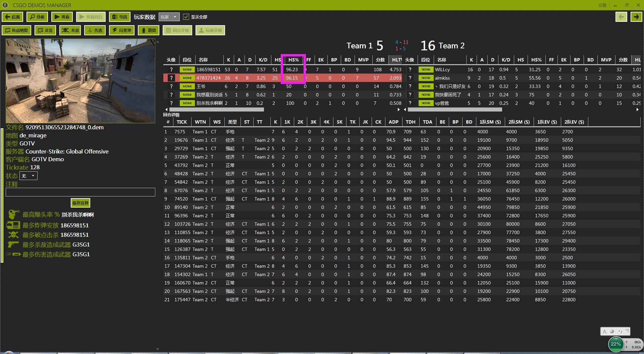Screen dimensions: 644x354
Task: Click the headshot icon beside 最高爆头率
Action: pos(13,214)
